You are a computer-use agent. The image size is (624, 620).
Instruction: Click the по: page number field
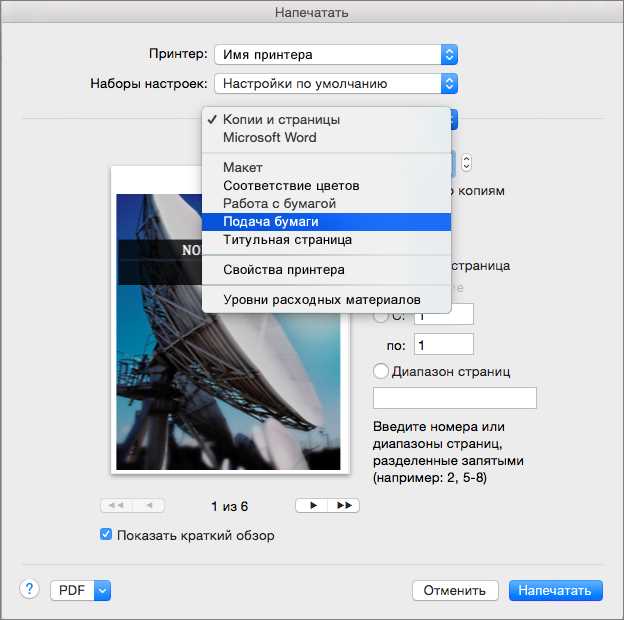[x=443, y=345]
